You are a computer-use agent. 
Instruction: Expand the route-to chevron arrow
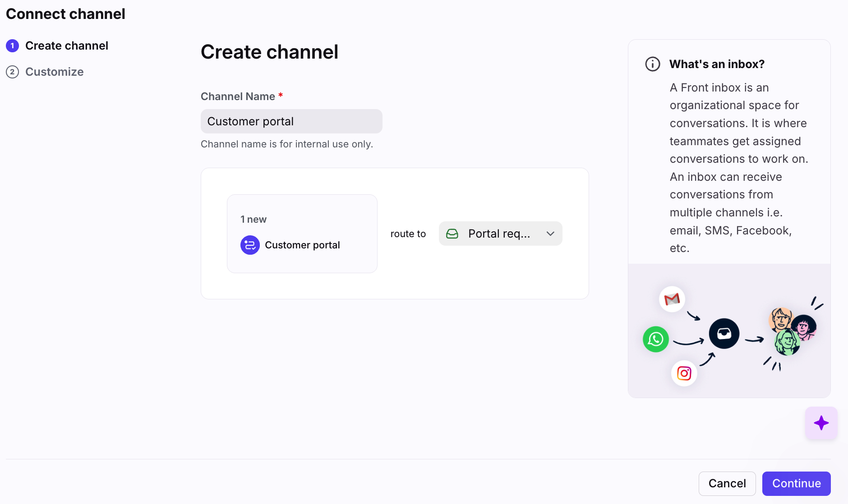coord(550,234)
